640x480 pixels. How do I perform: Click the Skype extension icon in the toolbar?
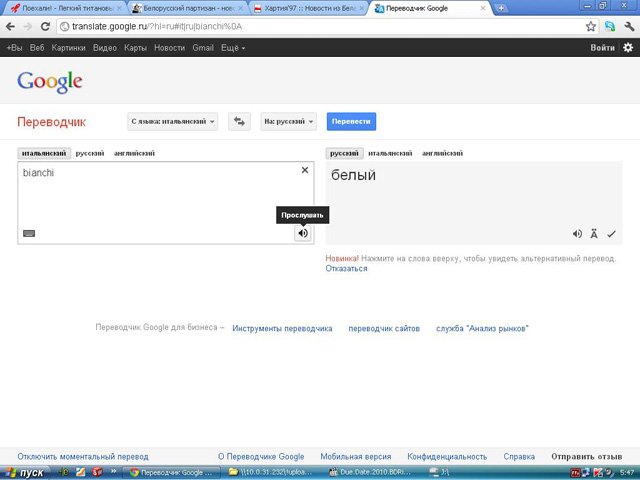tap(610, 27)
